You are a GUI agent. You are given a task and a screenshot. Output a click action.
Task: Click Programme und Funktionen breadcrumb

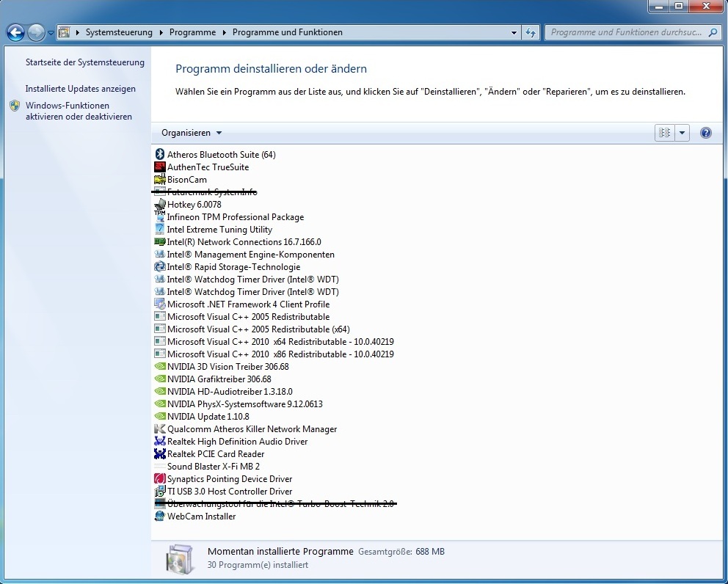[288, 32]
